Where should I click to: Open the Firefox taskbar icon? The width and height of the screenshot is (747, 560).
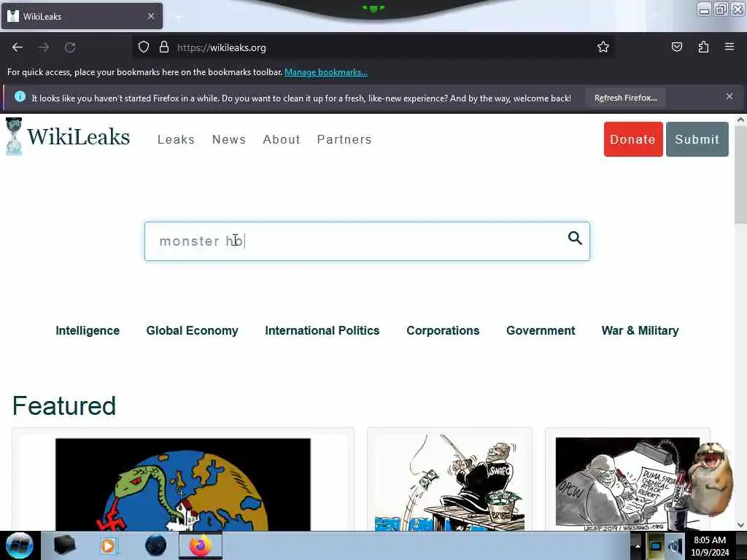[201, 545]
